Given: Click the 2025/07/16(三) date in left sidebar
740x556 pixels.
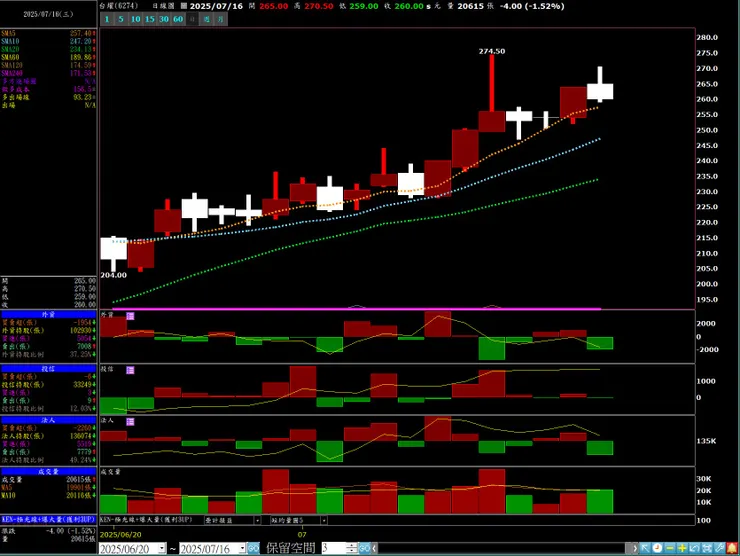Looking at the screenshot, I should (48, 14).
